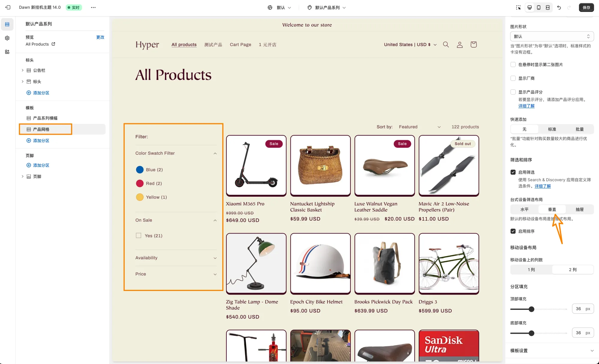Select the sections panel icon in left rail
The image size is (599, 364).
7,24
